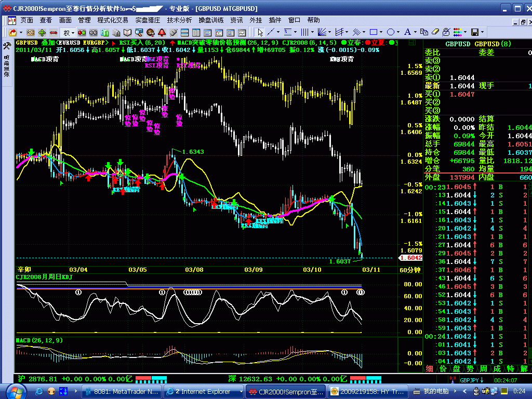
Task: Open the 插件 menu
Action: (x=275, y=20)
